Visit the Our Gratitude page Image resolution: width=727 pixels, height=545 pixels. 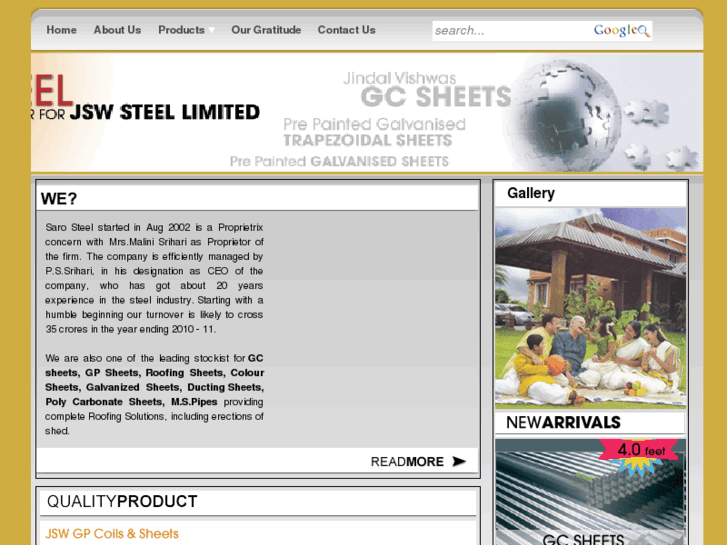point(266,30)
